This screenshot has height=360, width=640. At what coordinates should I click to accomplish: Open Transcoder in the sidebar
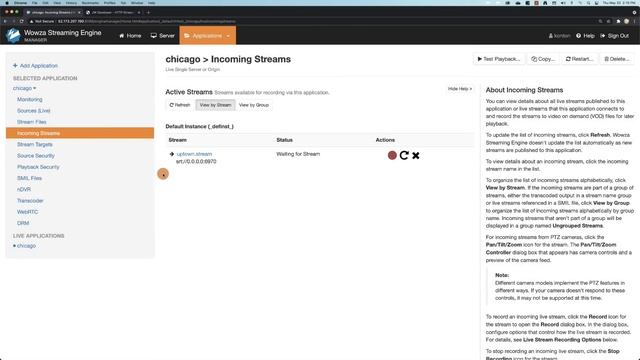point(30,200)
